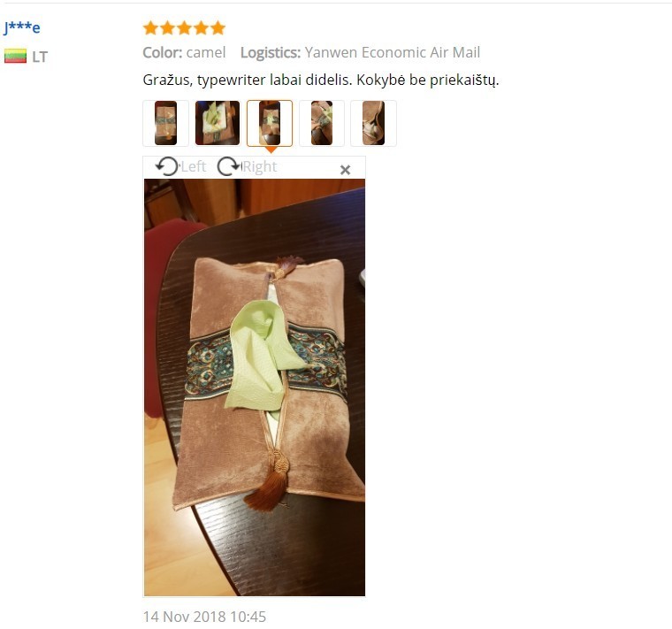Click the Yanwen Economic Air Mail text

click(x=393, y=52)
